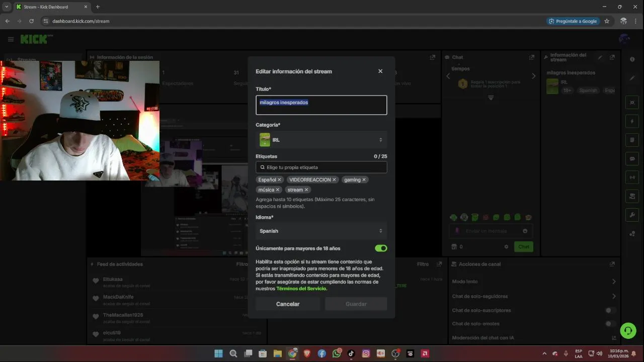This screenshot has height=362, width=644.
Task: Bookmark this page with the star
Action: [607, 21]
